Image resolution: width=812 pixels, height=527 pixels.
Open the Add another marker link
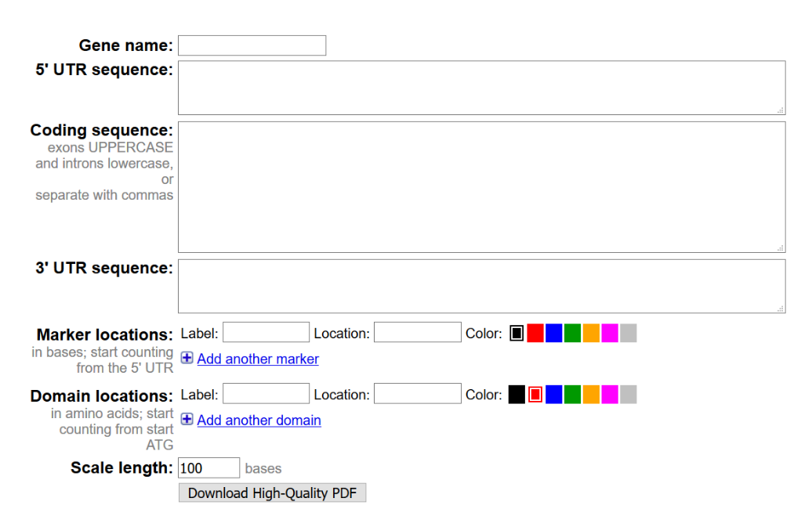[258, 359]
